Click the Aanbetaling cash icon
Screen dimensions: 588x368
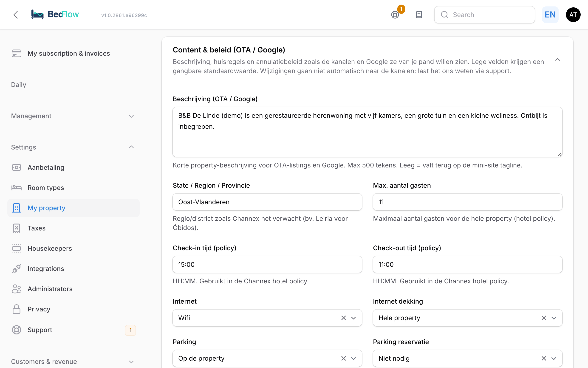point(17,167)
